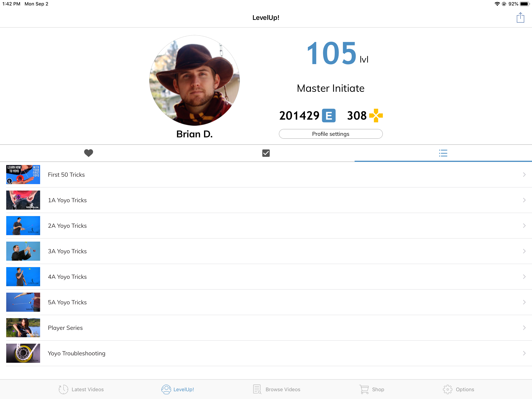Open 4A Yoyo Tricks category
The image size is (532, 399).
point(266,276)
